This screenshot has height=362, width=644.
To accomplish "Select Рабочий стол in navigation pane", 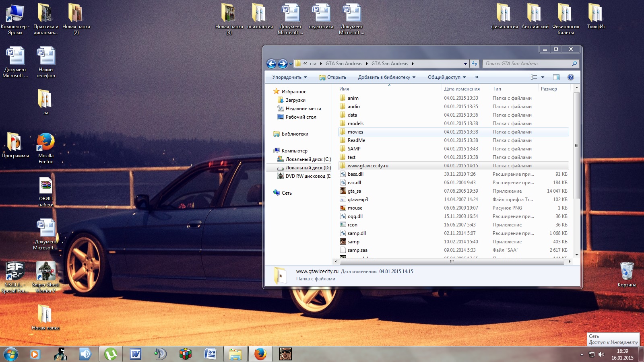I will coord(301,117).
